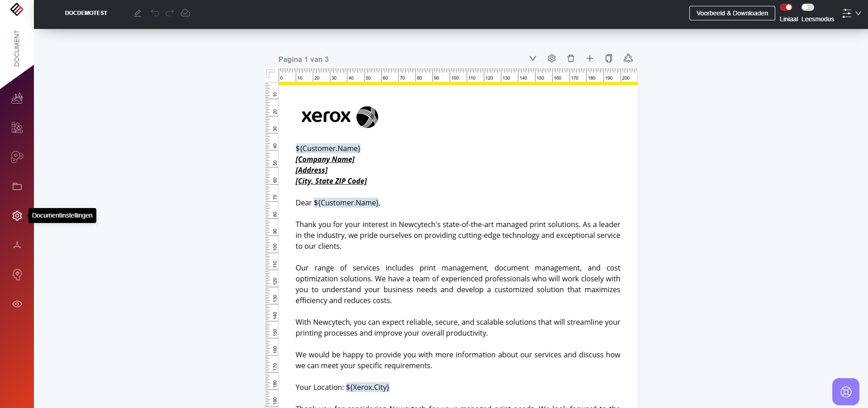Click the eye visibility icon in sidebar

[x=17, y=304]
